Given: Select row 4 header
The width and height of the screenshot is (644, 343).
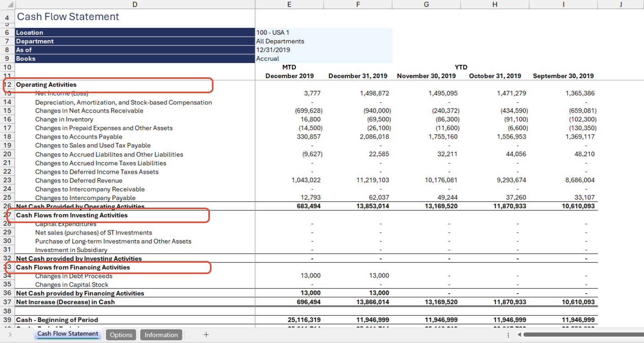Looking at the screenshot, I should tap(7, 18).
